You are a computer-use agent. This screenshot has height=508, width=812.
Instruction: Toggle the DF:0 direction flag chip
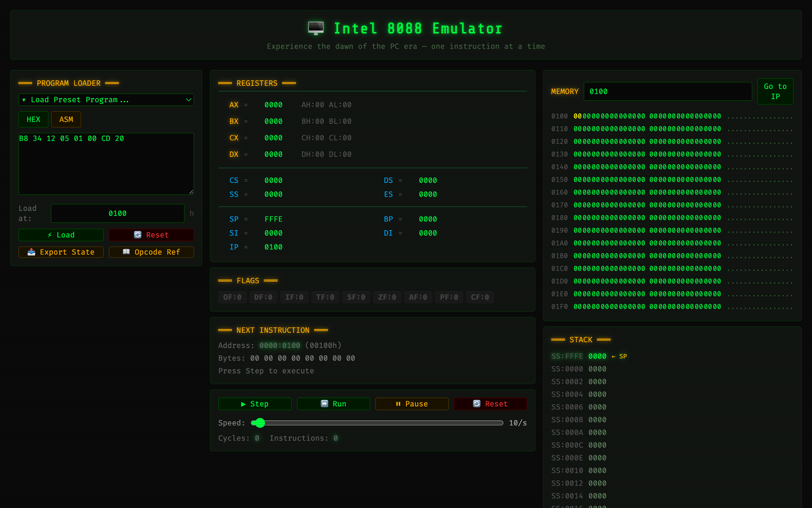point(263,297)
